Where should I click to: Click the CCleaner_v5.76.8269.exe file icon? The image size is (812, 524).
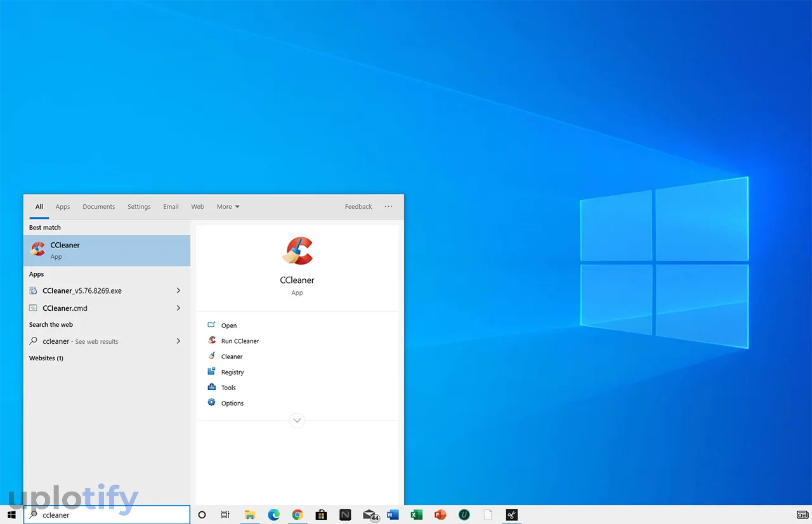click(x=34, y=291)
